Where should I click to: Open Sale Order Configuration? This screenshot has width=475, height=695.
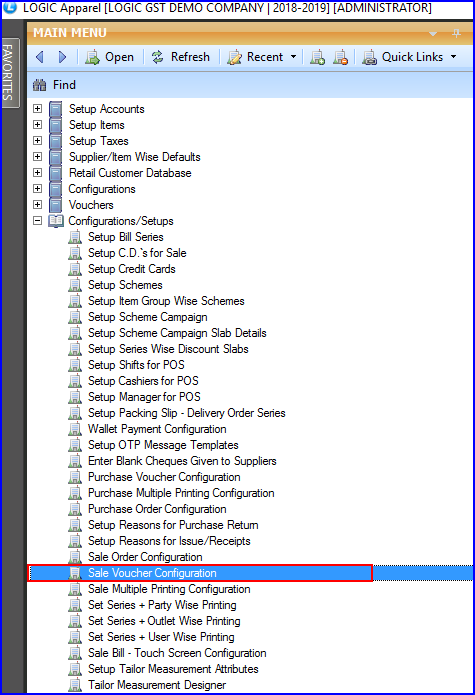click(145, 557)
